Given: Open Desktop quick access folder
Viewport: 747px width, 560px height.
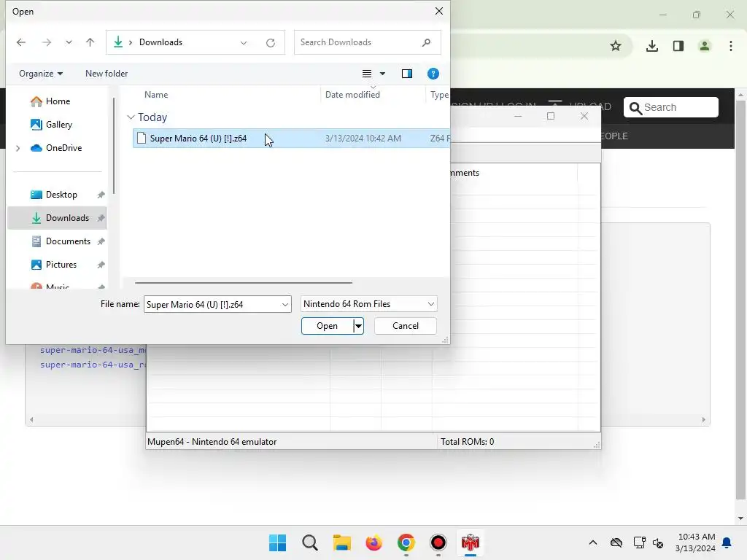Looking at the screenshot, I should point(53,195).
